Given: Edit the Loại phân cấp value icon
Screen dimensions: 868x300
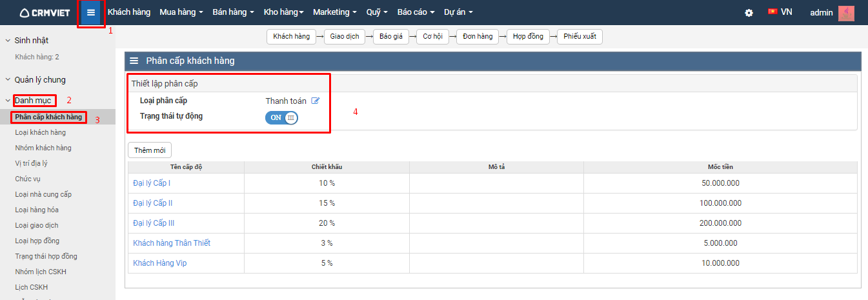Looking at the screenshot, I should coord(316,101).
